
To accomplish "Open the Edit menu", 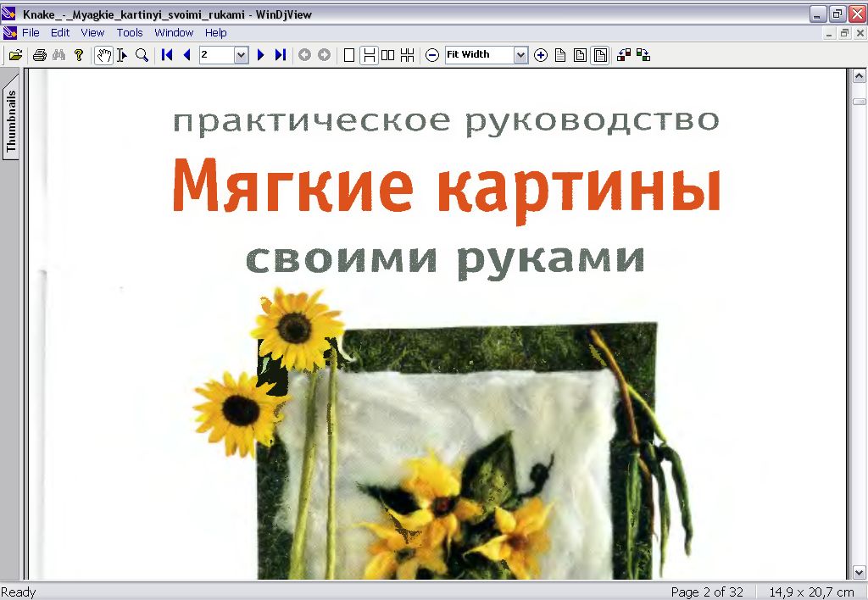I will 60,33.
